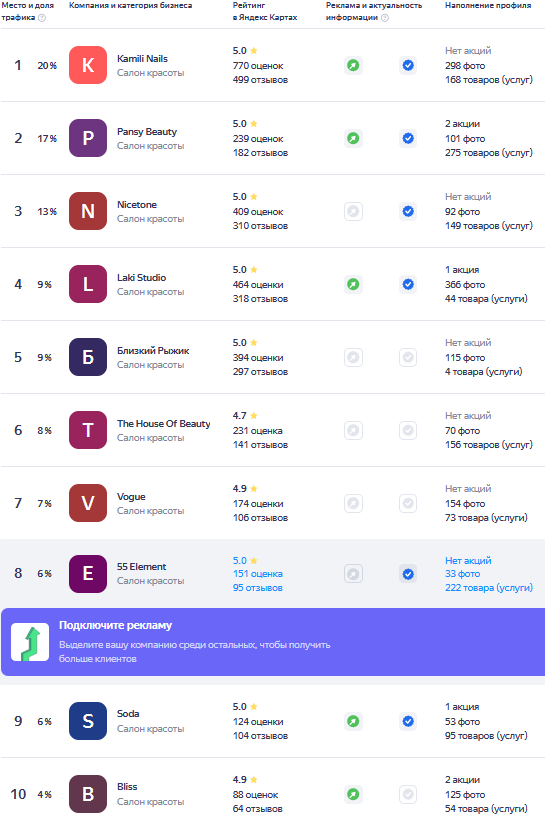Click the help icon next to traffic share header
This screenshot has height=825, width=545.
tap(42, 18)
